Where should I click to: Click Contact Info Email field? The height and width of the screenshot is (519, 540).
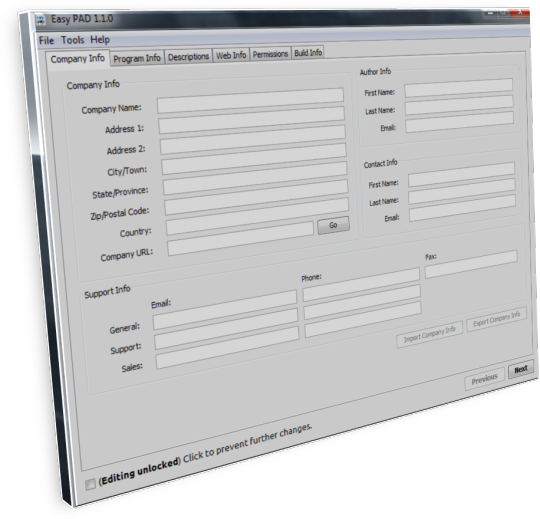coord(463,208)
